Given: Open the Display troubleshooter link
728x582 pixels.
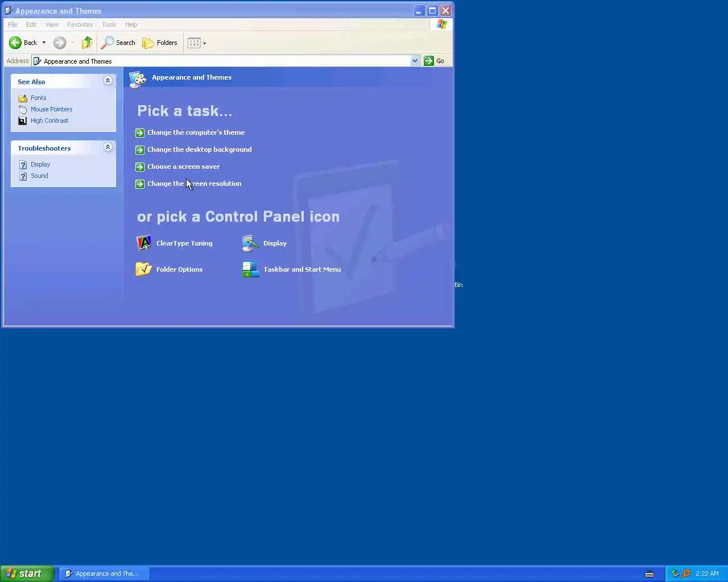Looking at the screenshot, I should pos(40,164).
